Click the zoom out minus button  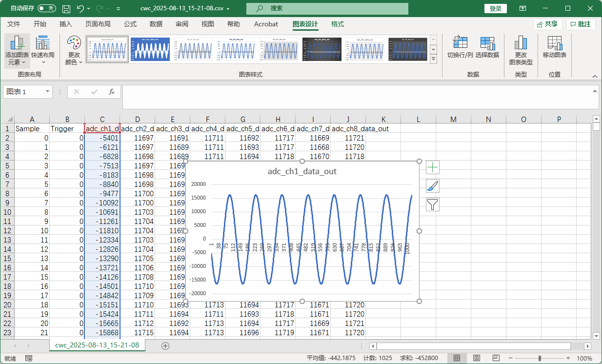511,359
